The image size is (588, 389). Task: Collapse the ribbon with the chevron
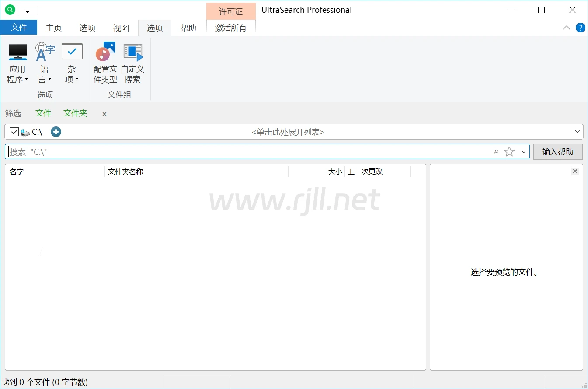566,28
